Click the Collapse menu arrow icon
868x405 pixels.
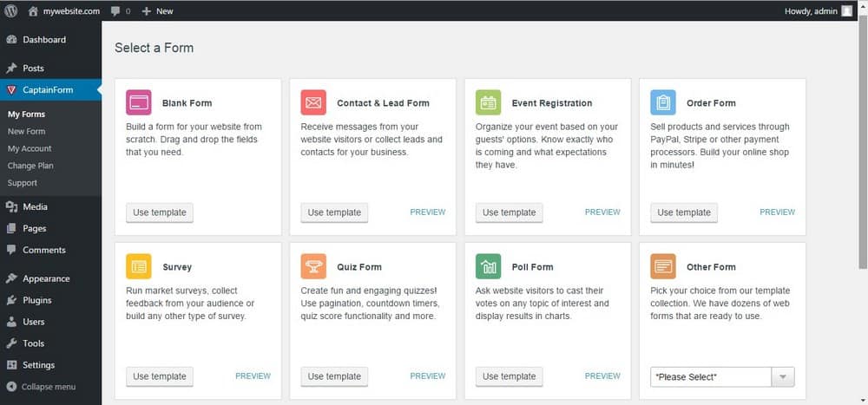click(11, 387)
